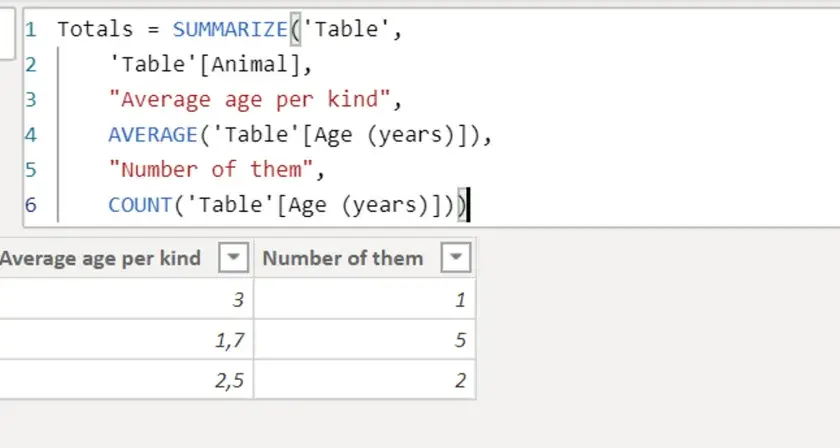Select the 'Average age per kind' column header

coord(126,258)
